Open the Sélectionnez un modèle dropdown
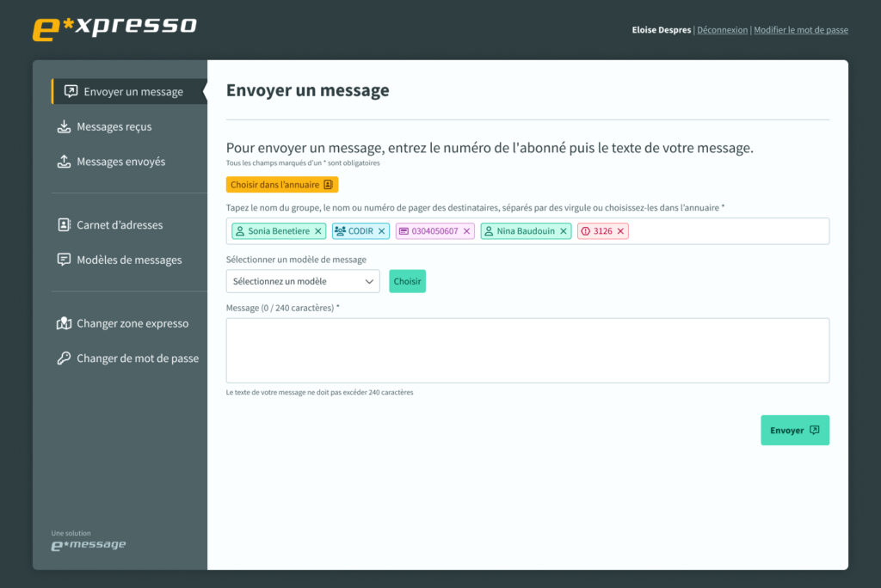881x588 pixels. (x=302, y=281)
